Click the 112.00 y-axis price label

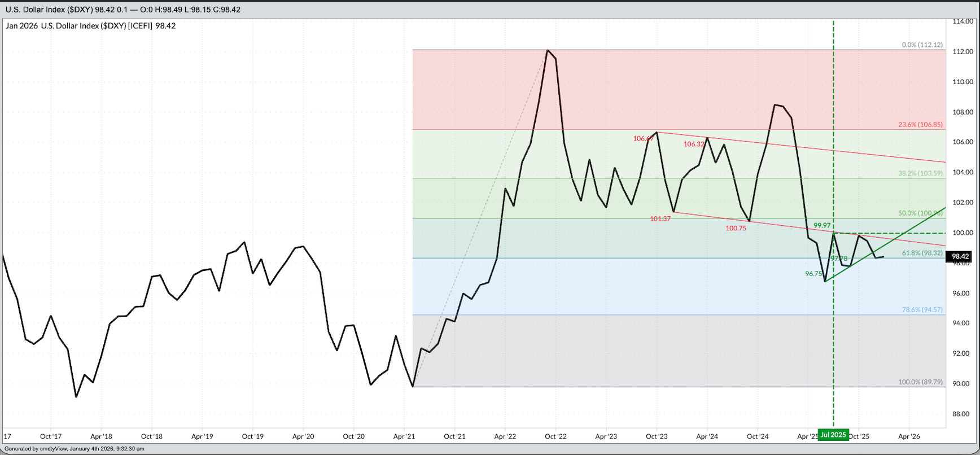[962, 51]
